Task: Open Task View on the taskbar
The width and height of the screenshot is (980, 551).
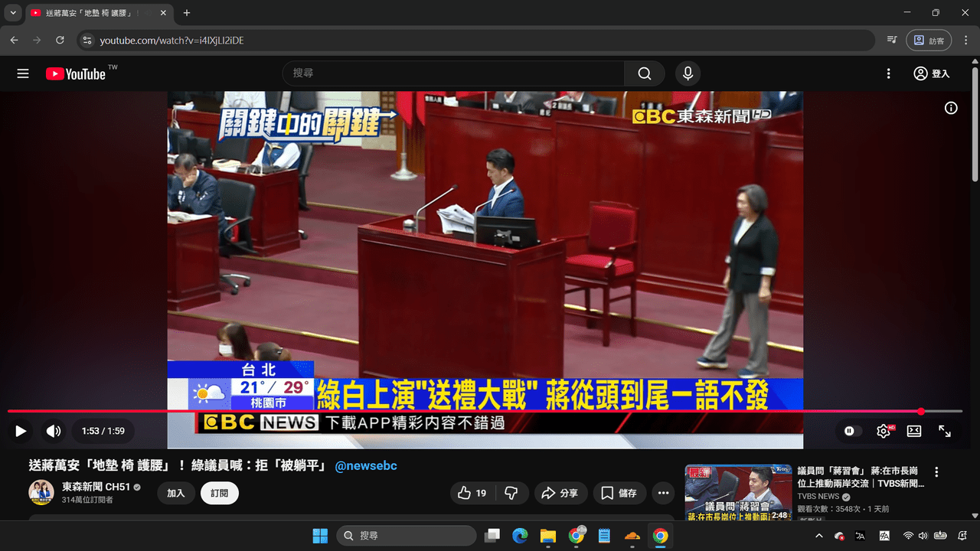Action: 492,536
